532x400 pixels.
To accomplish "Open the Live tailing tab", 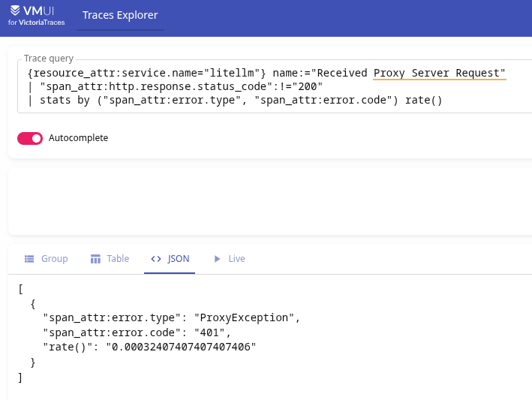I will [229, 259].
